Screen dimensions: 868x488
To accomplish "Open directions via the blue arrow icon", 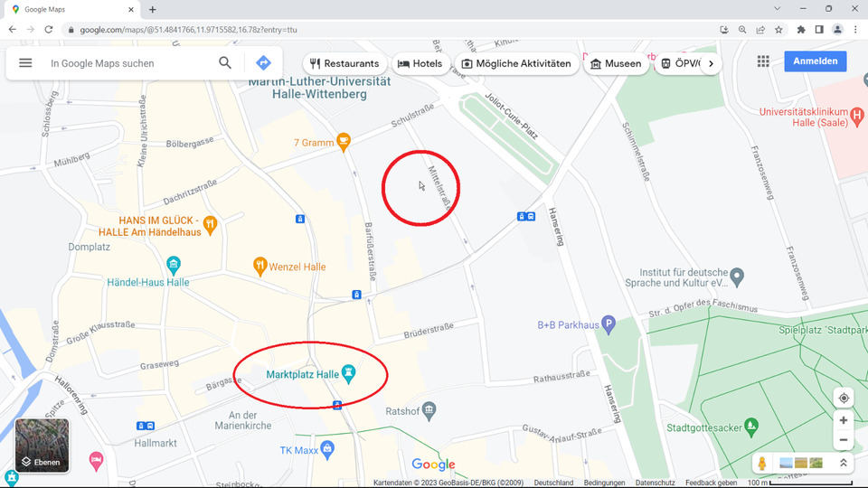I will (263, 63).
